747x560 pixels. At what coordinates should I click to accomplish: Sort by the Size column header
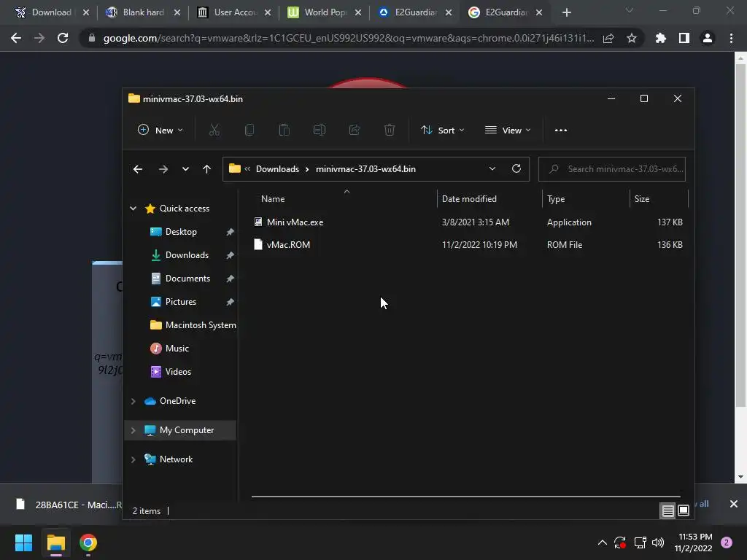pos(642,199)
